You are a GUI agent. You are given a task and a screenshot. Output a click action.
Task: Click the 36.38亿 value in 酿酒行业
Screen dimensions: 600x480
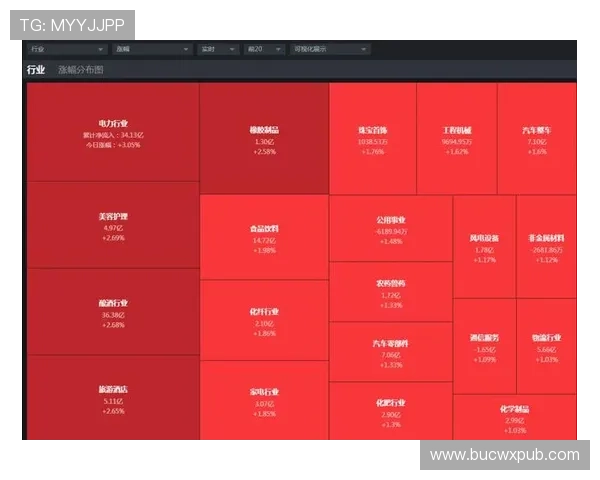[x=113, y=315]
